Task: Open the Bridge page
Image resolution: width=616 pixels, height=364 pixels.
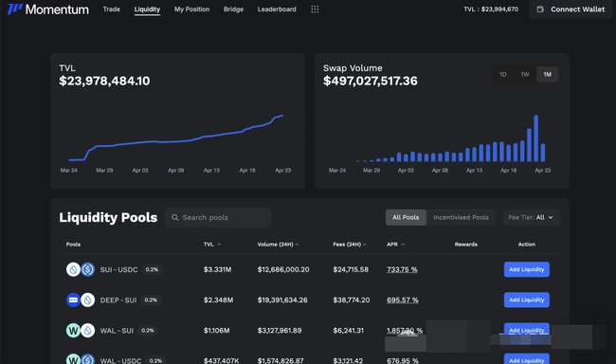Action: click(x=233, y=9)
